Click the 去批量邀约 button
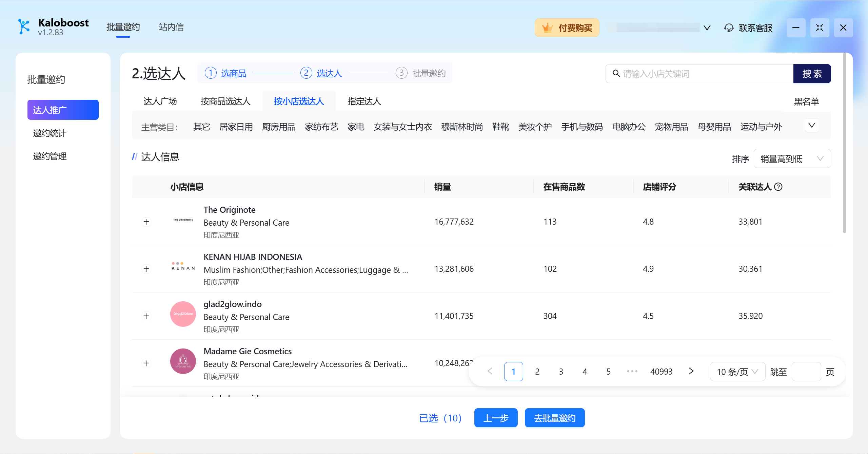The image size is (868, 454). point(555,418)
